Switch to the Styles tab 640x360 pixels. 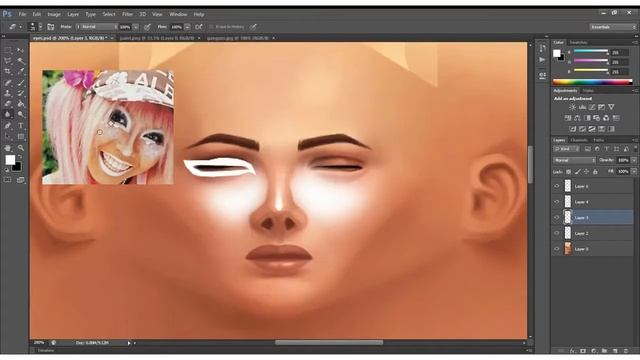point(588,91)
